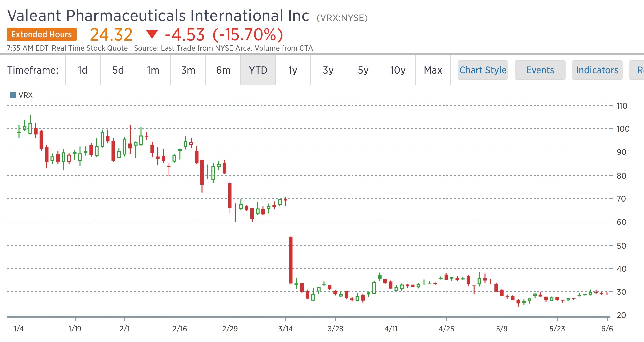The height and width of the screenshot is (342, 644).
Task: Click the red down-triangle price change icon
Action: pyautogui.click(x=152, y=34)
